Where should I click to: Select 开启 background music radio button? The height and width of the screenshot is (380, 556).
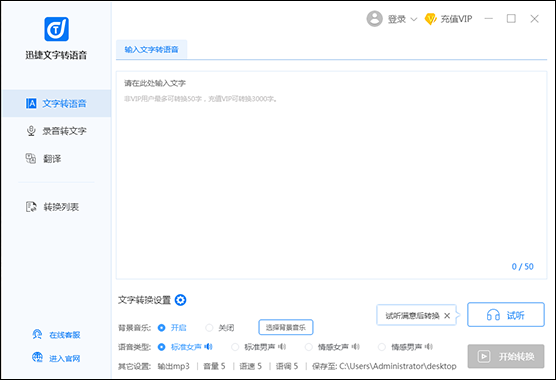161,328
